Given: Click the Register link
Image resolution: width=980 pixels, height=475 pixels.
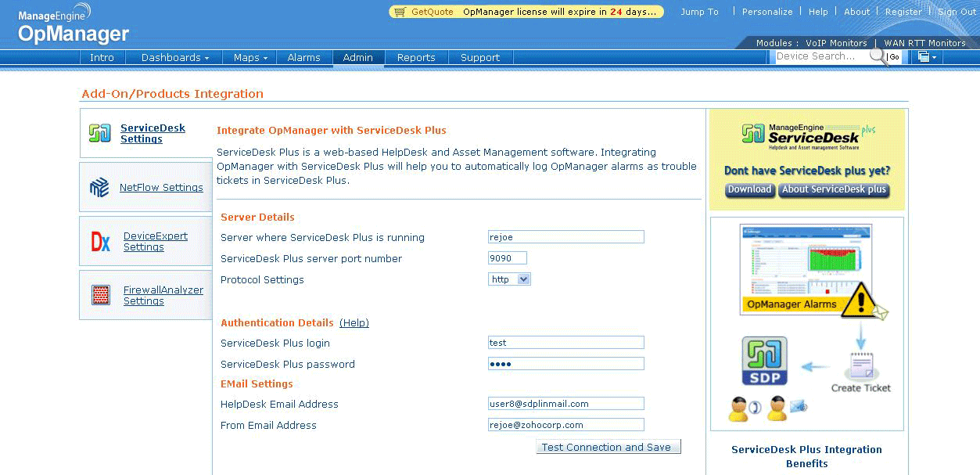Looking at the screenshot, I should point(903,12).
